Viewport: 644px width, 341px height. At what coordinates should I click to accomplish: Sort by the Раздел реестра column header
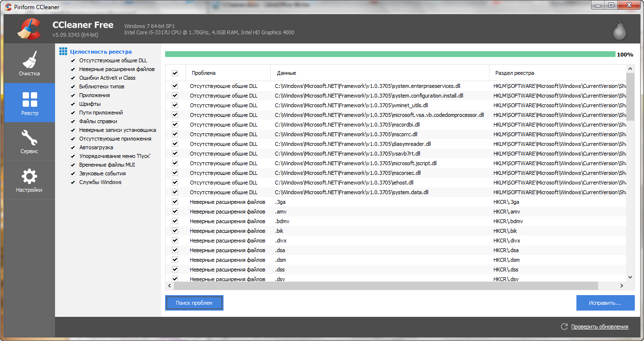558,73
